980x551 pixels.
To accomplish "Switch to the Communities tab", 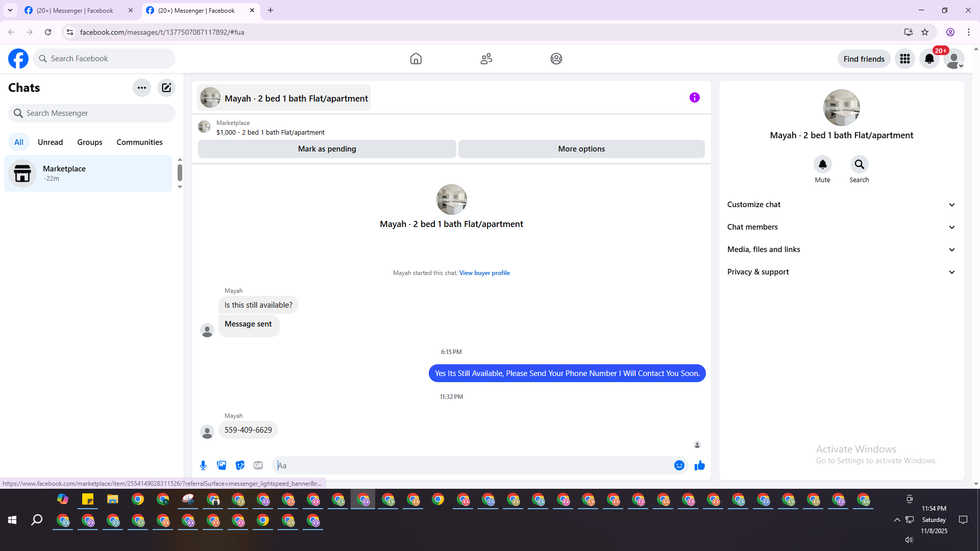I will pos(139,142).
